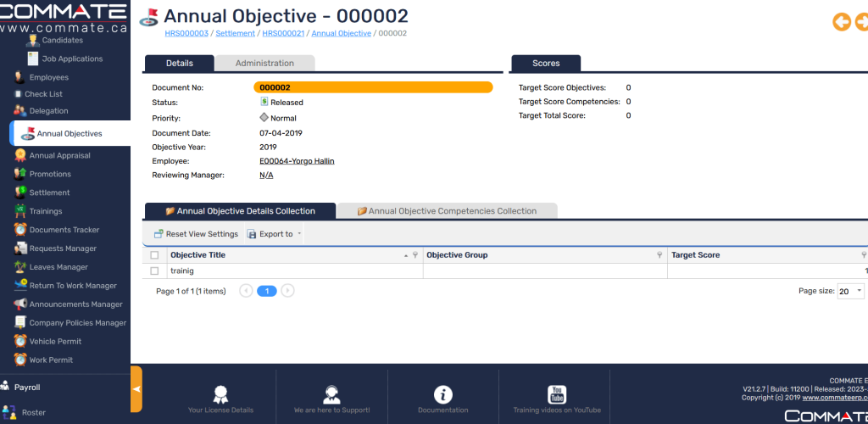Click the orange back arrow icon
Image resolution: width=868 pixels, height=424 pixels.
click(842, 22)
